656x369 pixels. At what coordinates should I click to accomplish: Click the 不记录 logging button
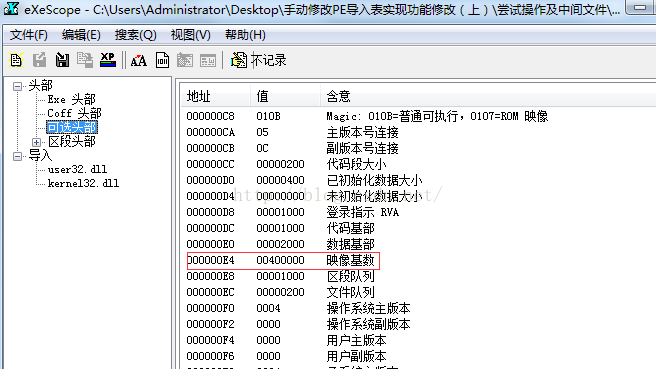[259, 60]
